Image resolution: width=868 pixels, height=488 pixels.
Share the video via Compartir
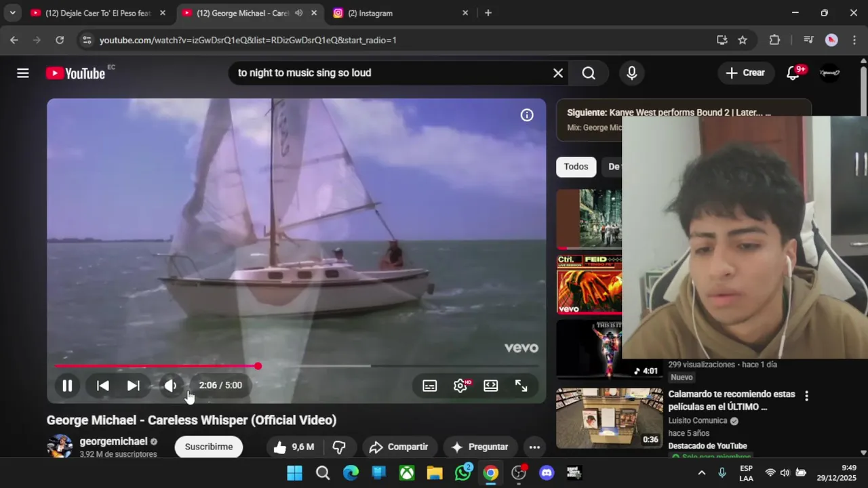[399, 447]
